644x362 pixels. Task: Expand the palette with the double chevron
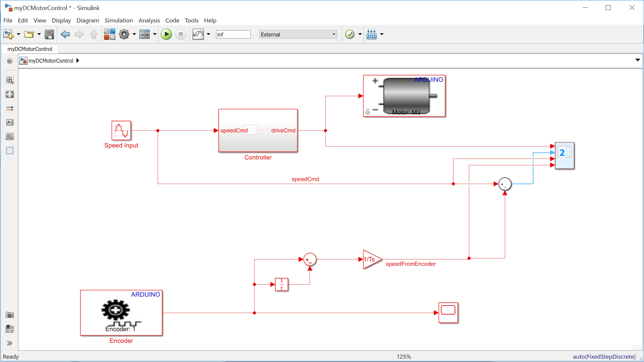(x=10, y=343)
